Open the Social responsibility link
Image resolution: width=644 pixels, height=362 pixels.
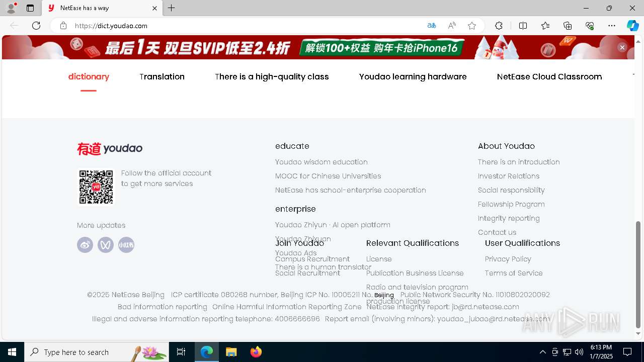click(511, 190)
